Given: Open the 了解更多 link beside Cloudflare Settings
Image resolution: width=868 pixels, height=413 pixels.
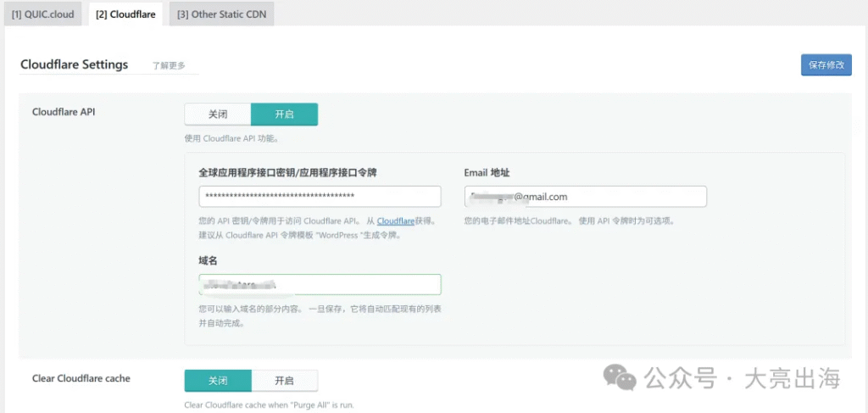Looking at the screenshot, I should [169, 65].
